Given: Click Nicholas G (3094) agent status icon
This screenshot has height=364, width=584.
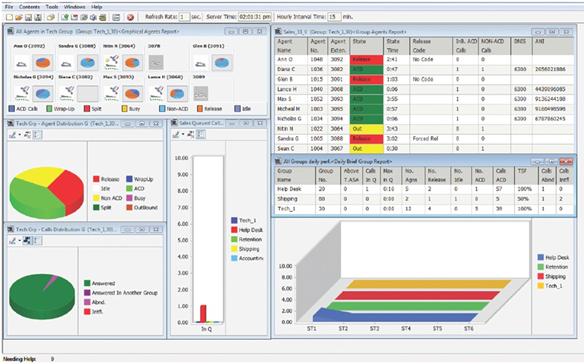Looking at the screenshot, I should click(x=22, y=93).
